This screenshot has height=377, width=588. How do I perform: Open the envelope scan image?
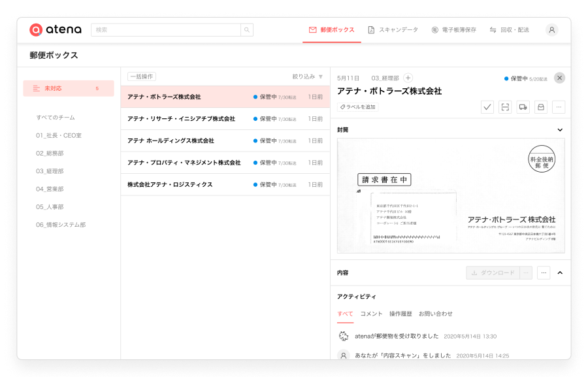point(451,196)
